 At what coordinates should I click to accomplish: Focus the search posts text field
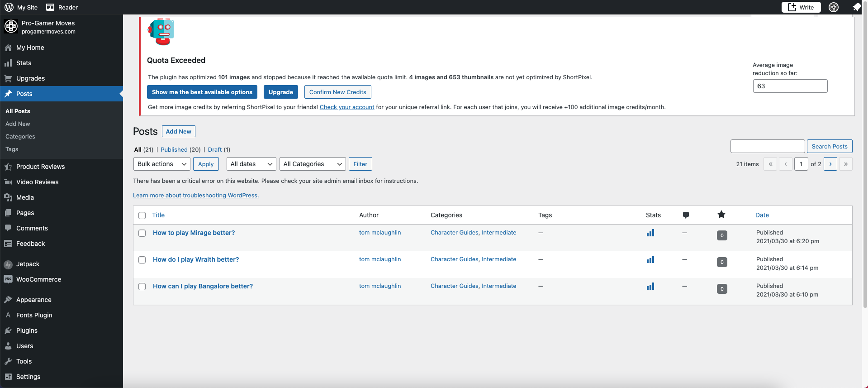click(x=768, y=146)
